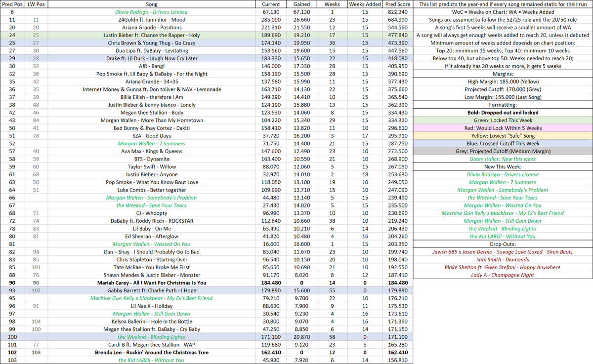593x364 pixels.
Task: Select "Luke Combs - Better together" cell
Action: pyautogui.click(x=152, y=190)
